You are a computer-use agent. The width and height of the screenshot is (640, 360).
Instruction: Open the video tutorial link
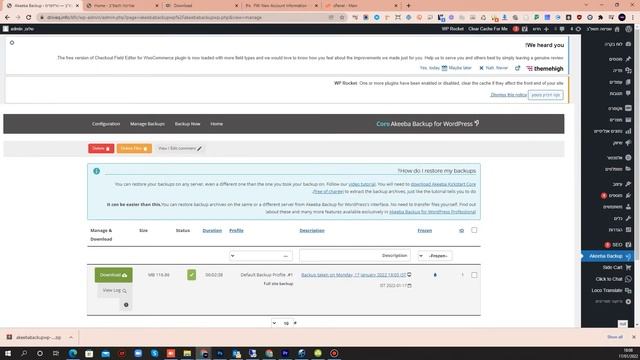362,184
